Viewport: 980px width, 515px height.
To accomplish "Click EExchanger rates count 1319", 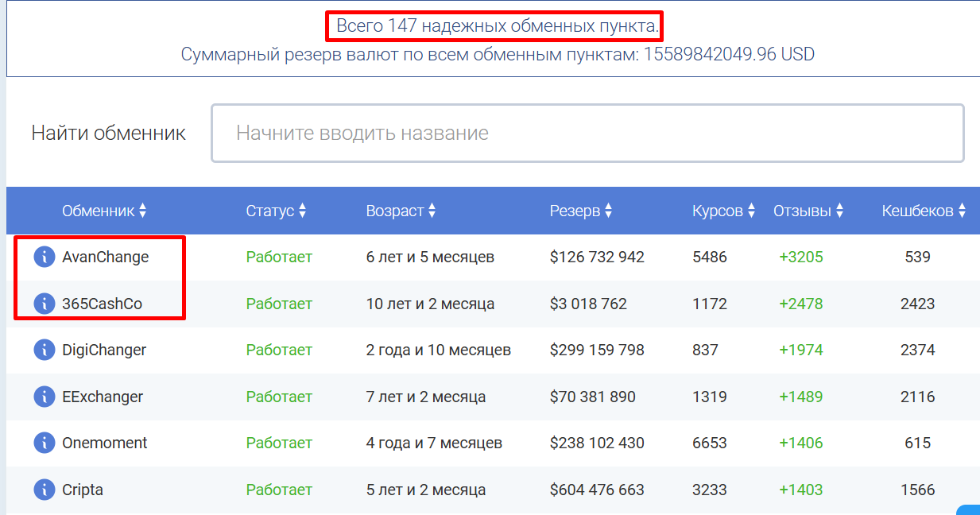I will tap(710, 397).
